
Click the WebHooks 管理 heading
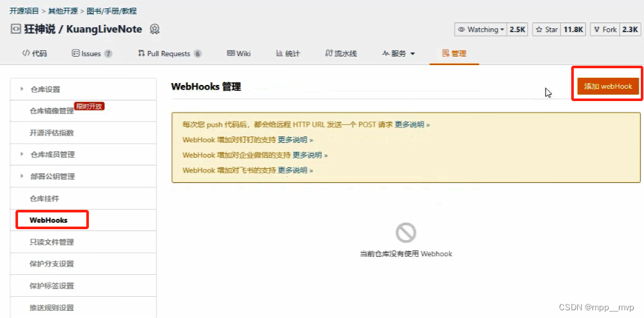(206, 86)
